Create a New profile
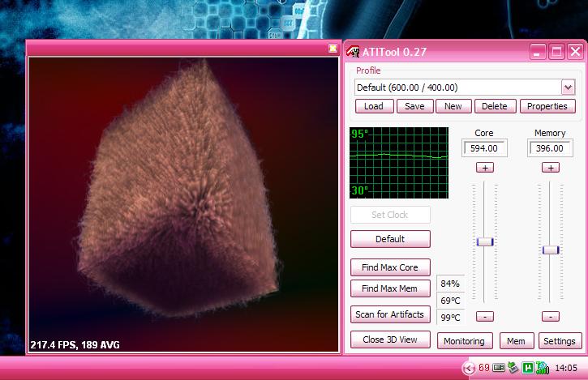Image resolution: width=588 pixels, height=380 pixels. click(453, 106)
